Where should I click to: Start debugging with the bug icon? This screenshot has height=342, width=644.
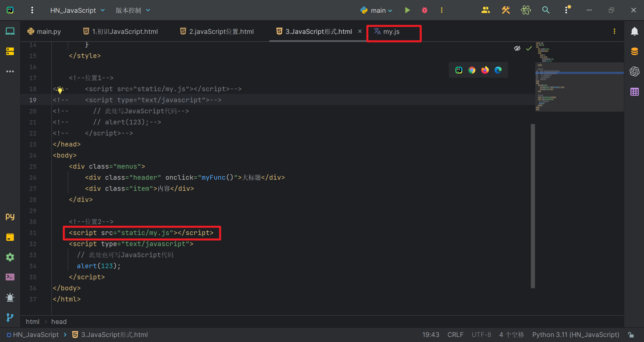(x=425, y=10)
